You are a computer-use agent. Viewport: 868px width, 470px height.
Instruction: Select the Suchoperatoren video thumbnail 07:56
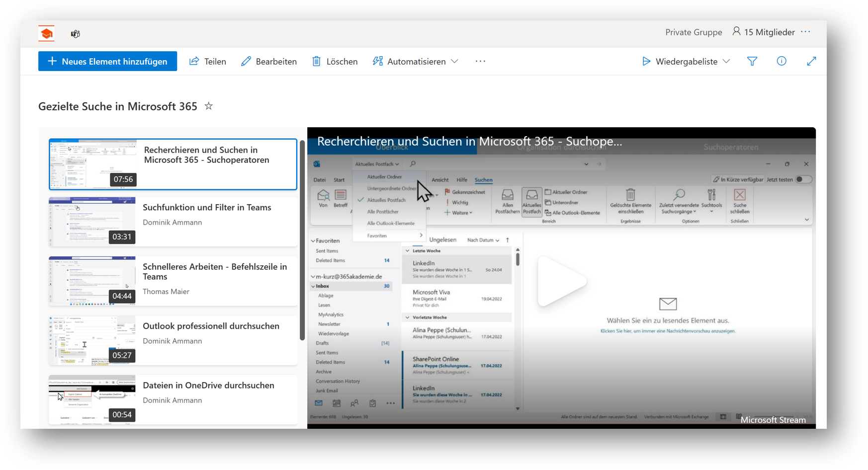[x=93, y=164]
